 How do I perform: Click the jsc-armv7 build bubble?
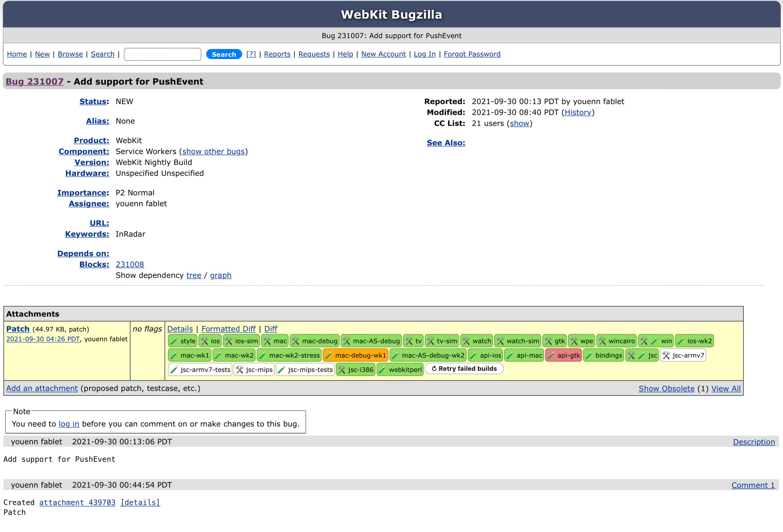(x=683, y=355)
